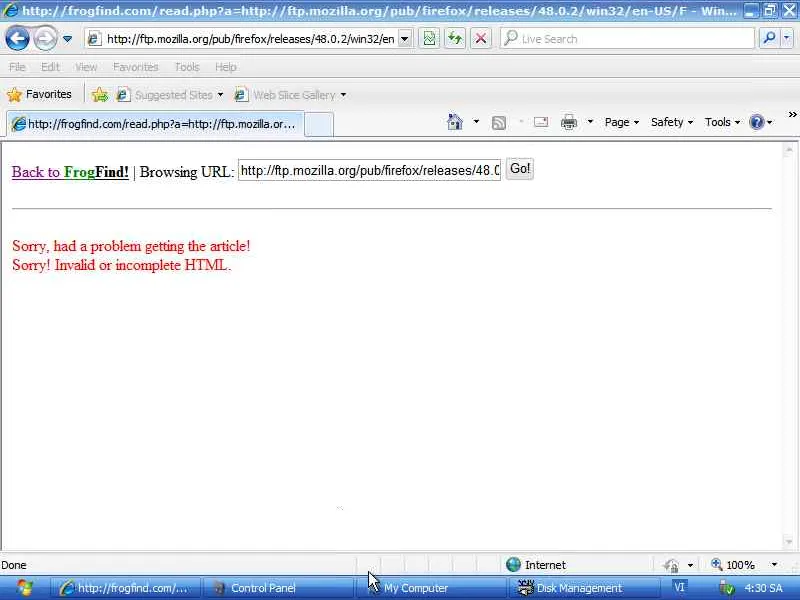Click the Internet zone globe icon

[513, 564]
